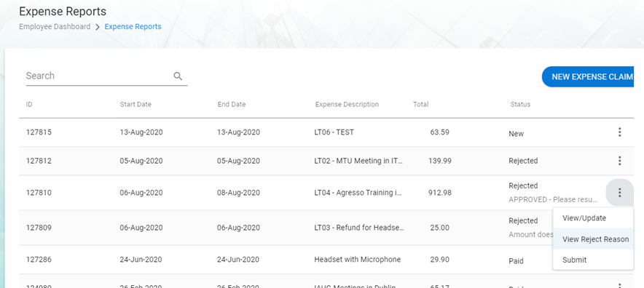Image resolution: width=644 pixels, height=288 pixels.
Task: Select claim ID 127809
Action: [x=39, y=228]
